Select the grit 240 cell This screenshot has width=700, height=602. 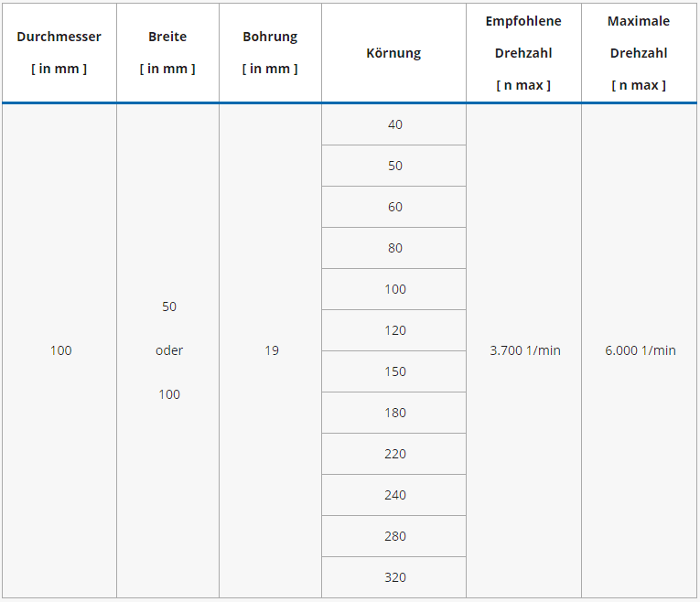tap(394, 495)
